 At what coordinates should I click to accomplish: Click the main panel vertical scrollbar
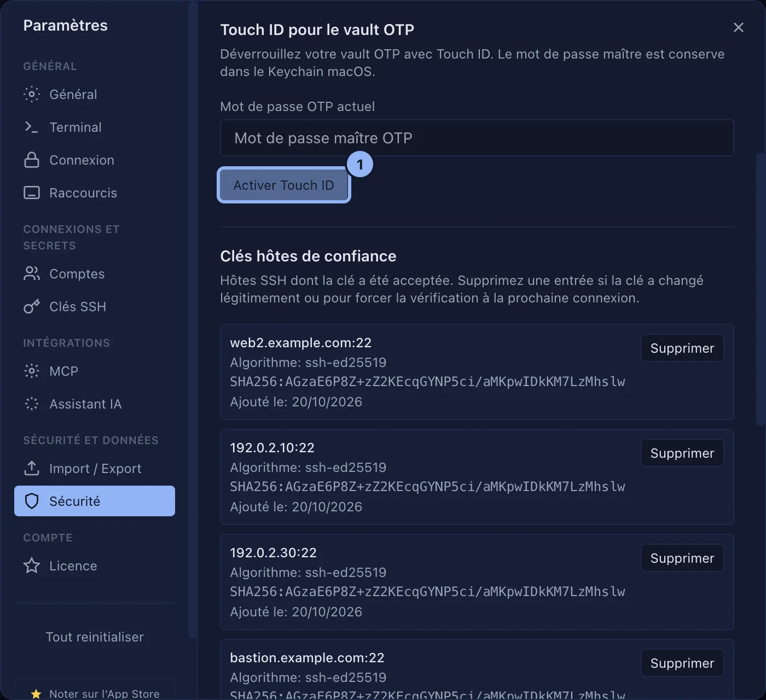point(761,289)
